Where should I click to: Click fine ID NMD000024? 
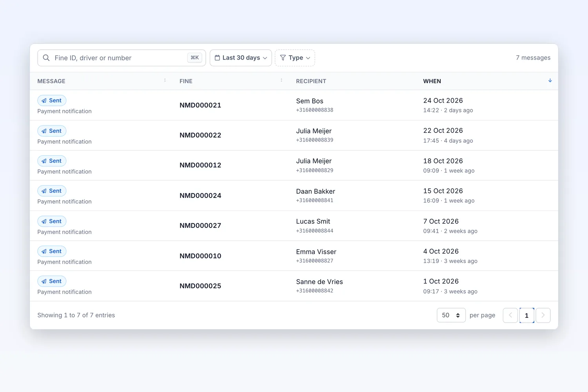tap(200, 195)
